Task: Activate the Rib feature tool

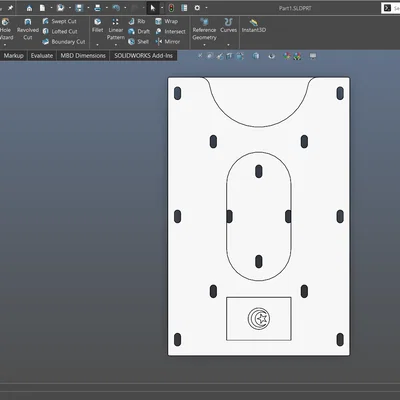Action: coord(137,21)
